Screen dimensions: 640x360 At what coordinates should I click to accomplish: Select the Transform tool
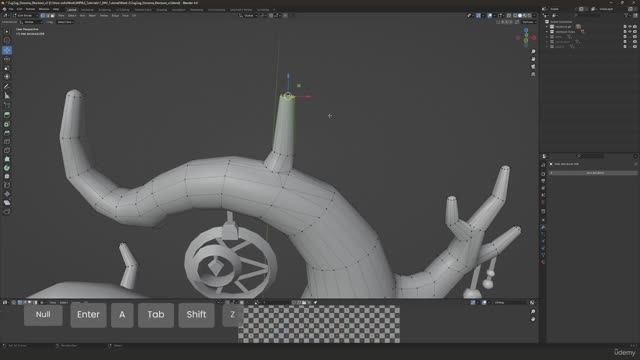click(7, 76)
